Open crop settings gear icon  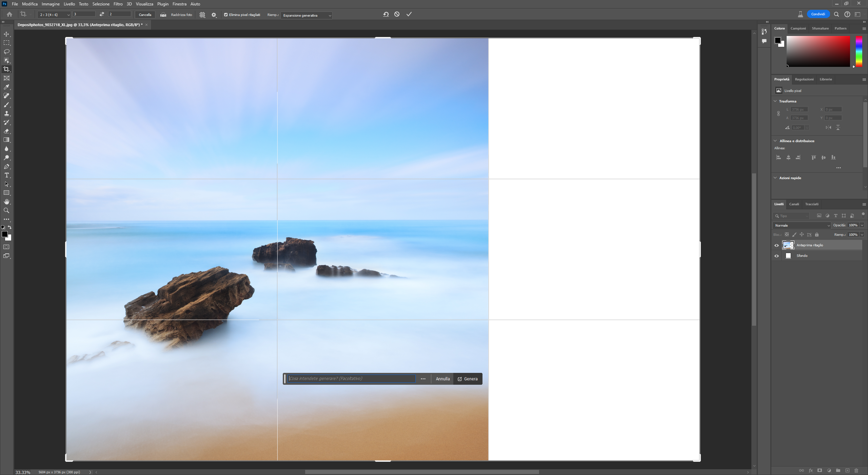[214, 15]
